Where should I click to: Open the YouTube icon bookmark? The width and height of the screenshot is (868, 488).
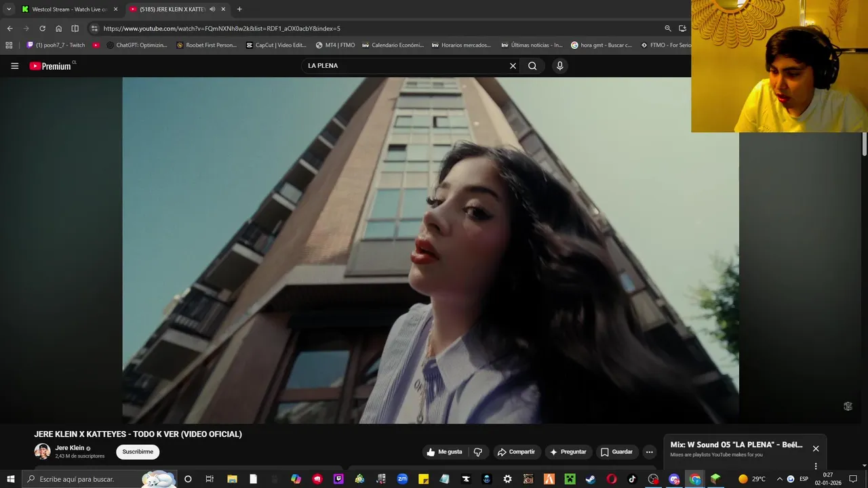click(x=96, y=45)
